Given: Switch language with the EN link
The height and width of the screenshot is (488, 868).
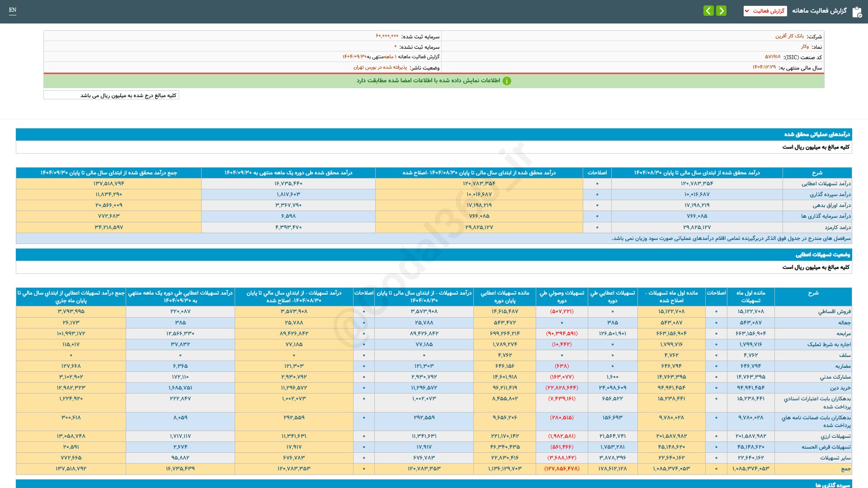Looking at the screenshot, I should 13,10.
